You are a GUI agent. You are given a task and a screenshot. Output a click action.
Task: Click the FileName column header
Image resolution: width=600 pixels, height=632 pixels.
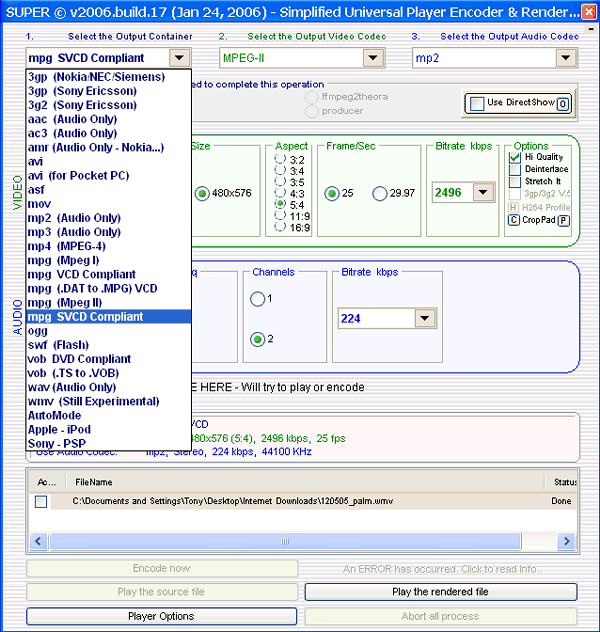pyautogui.click(x=305, y=482)
